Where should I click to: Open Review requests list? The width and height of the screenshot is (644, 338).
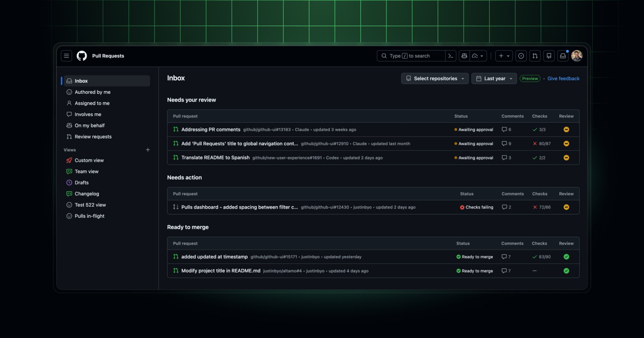pyautogui.click(x=107, y=137)
